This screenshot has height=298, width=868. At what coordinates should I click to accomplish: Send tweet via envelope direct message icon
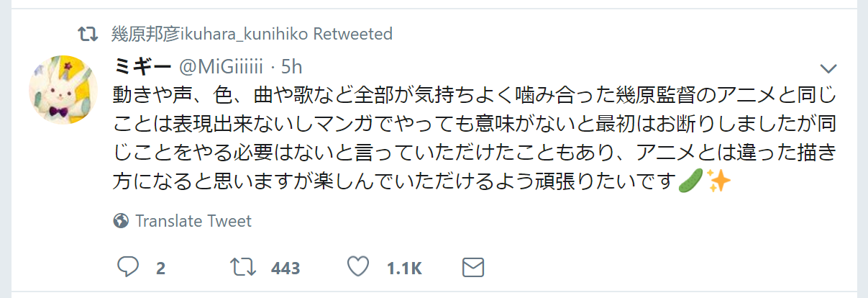click(x=472, y=268)
